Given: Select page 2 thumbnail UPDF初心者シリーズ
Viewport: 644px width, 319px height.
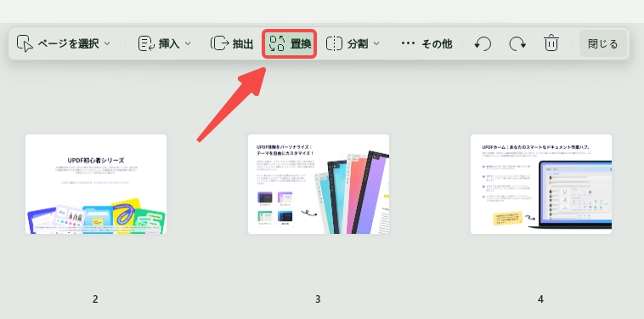Looking at the screenshot, I should [x=96, y=184].
